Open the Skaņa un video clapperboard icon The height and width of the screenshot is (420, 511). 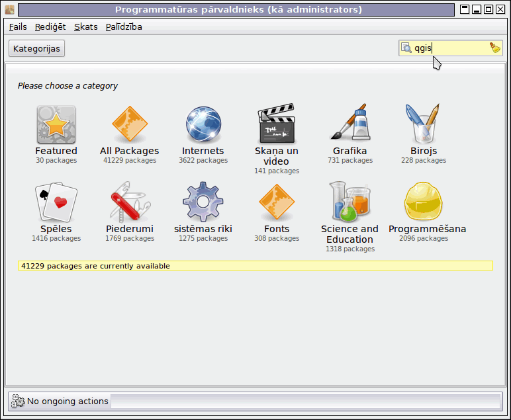pos(277,124)
